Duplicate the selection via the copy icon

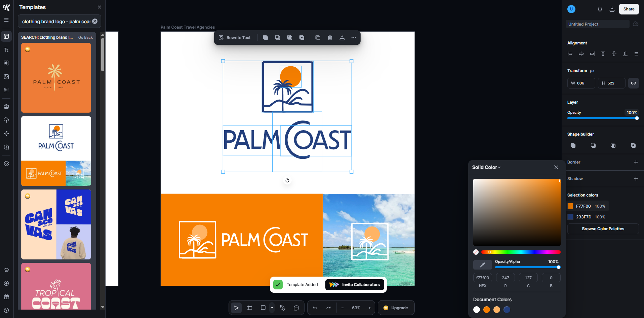click(318, 38)
